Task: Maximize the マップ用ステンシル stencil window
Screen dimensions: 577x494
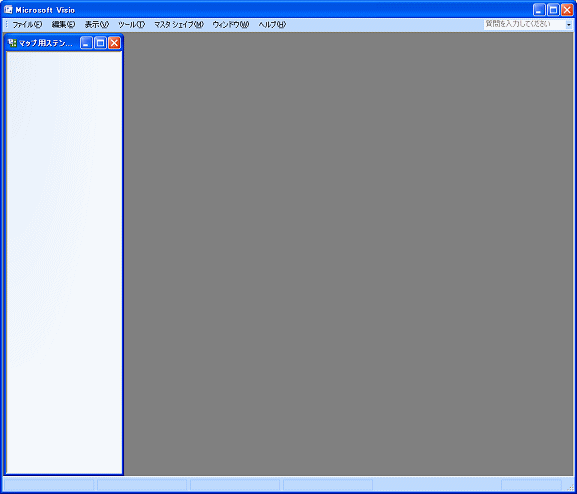Action: pyautogui.click(x=100, y=43)
